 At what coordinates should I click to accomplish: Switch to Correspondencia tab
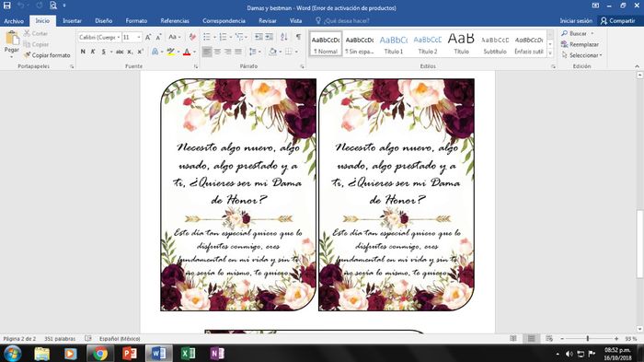(x=224, y=20)
